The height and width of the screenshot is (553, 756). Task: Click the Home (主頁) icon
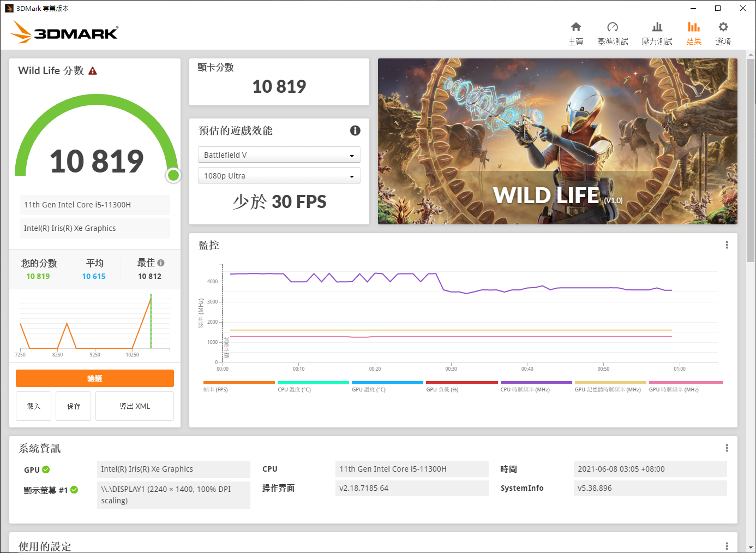coord(575,27)
